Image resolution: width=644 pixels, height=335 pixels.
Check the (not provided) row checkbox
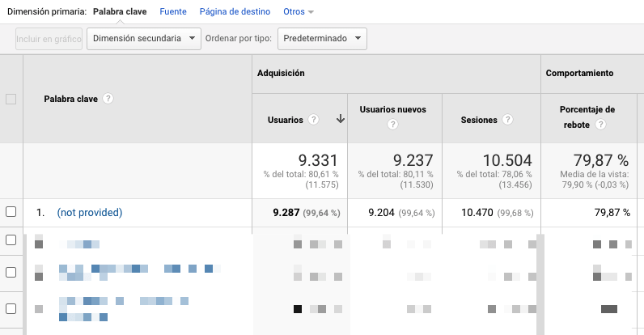11,212
